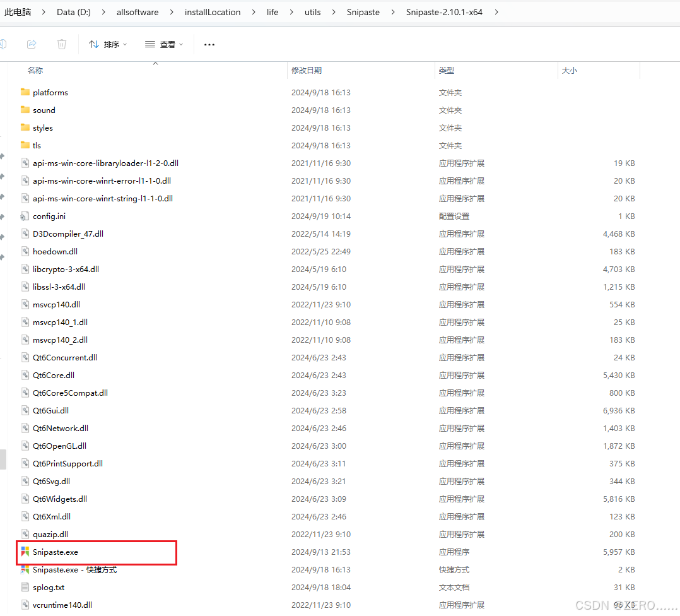Image resolution: width=680 pixels, height=616 pixels.
Task: Expand the chevron after Snipaste-2.10.1-x64
Action: 496,12
